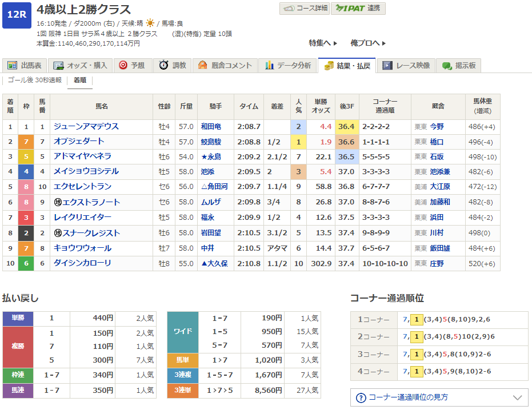This screenshot has width=532, height=410.
Task: Open horse ジューンアマデウス profile link
Action: 86,127
